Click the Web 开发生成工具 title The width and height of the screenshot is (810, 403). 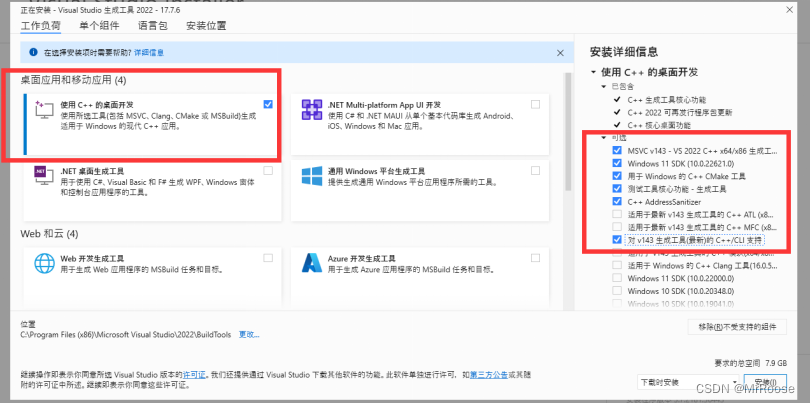pos(92,257)
